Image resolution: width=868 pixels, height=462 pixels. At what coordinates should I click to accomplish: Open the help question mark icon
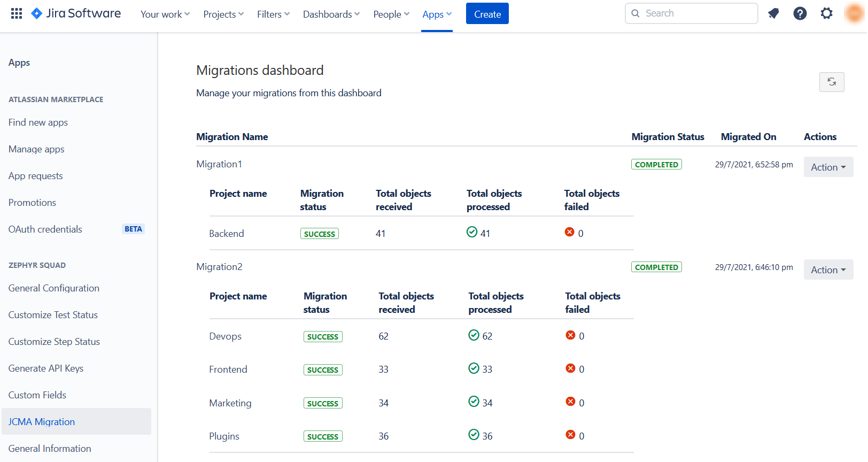(x=800, y=13)
